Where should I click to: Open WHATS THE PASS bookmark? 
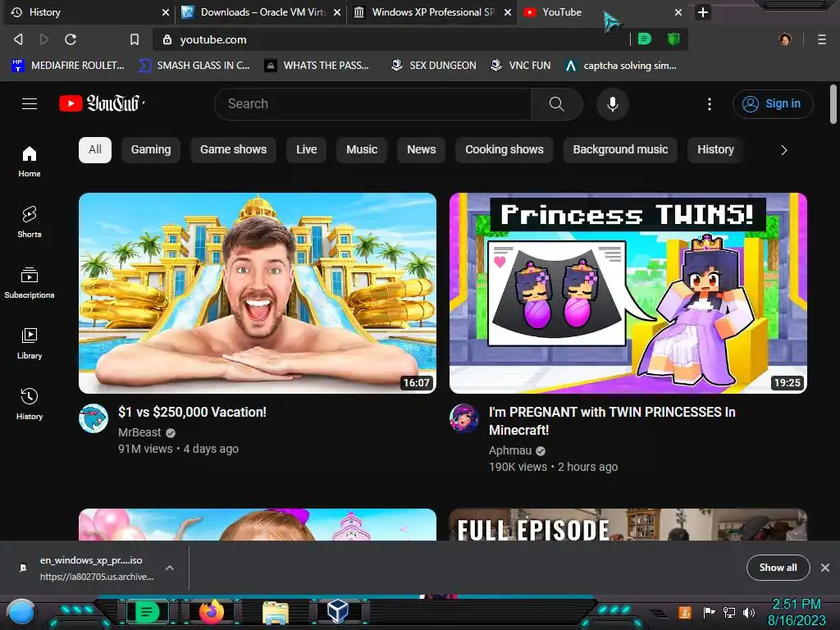[x=317, y=66]
